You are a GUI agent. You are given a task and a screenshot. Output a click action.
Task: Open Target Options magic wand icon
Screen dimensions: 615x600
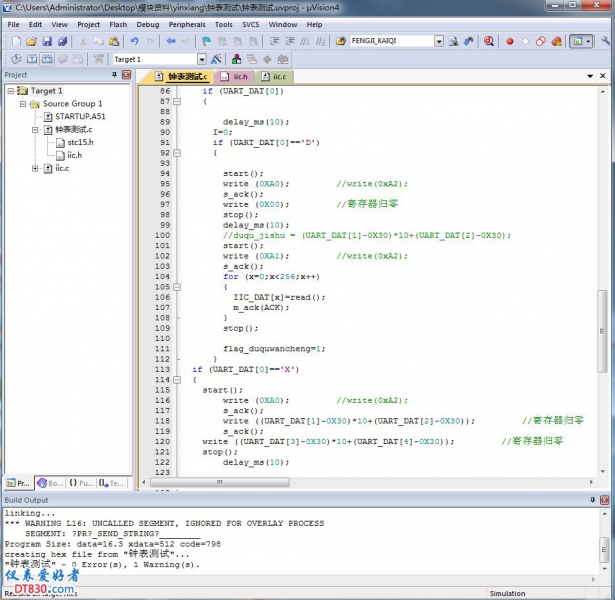click(216, 59)
